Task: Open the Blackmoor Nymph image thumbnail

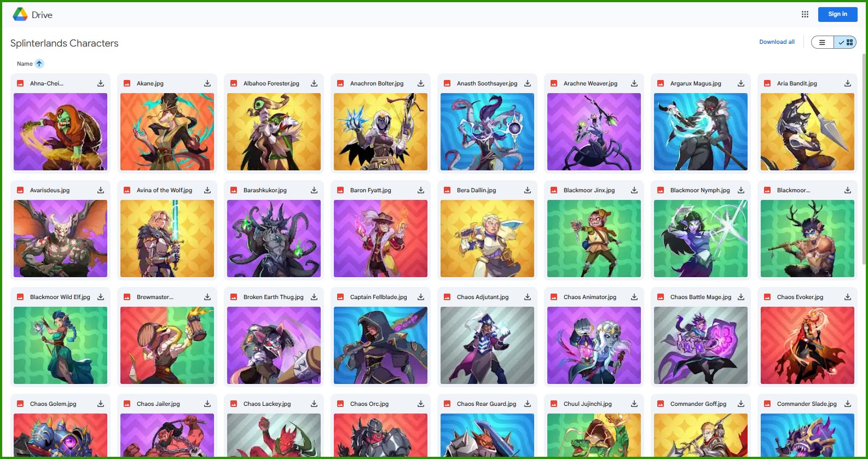Action: click(x=701, y=238)
